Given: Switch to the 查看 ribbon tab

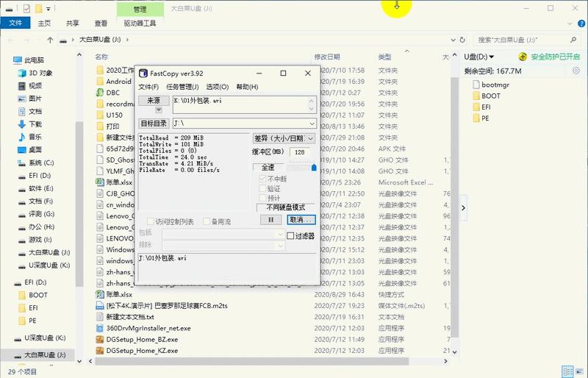Looking at the screenshot, I should [101, 24].
